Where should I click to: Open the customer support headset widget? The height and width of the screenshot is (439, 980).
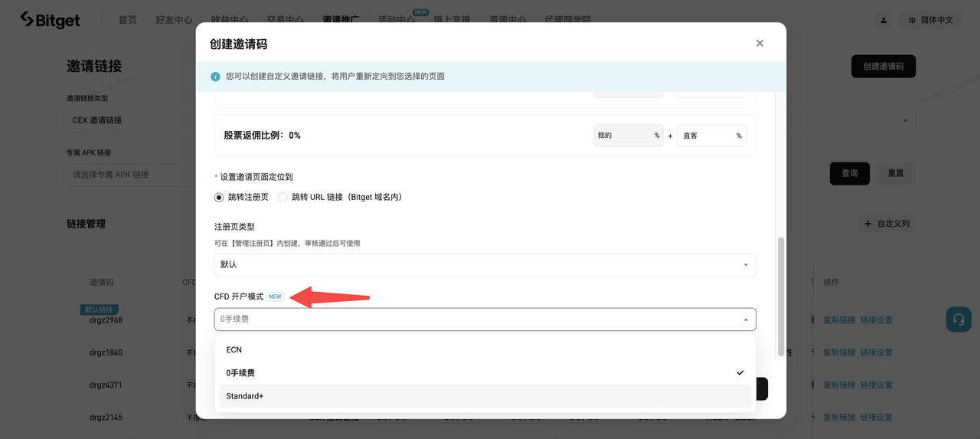tap(959, 319)
